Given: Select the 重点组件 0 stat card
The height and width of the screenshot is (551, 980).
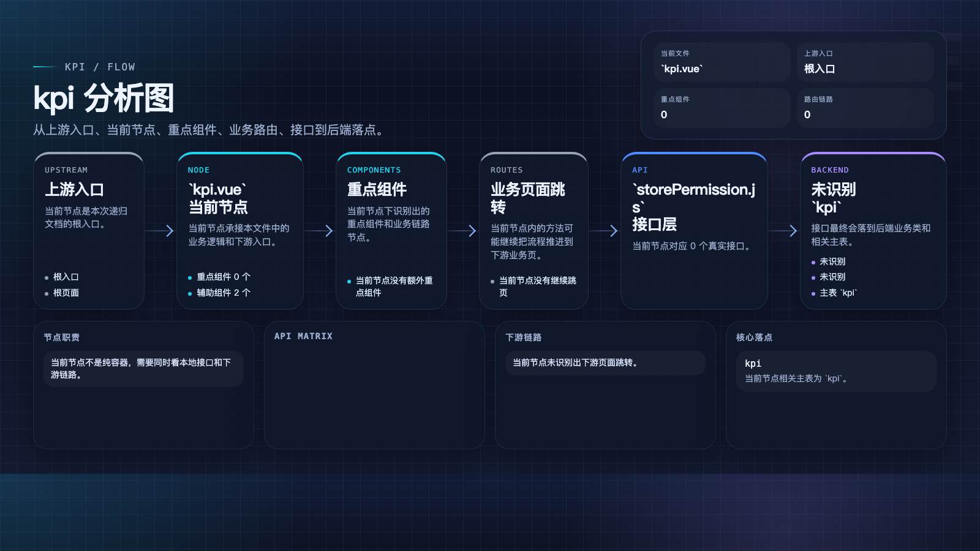Looking at the screenshot, I should (x=722, y=108).
